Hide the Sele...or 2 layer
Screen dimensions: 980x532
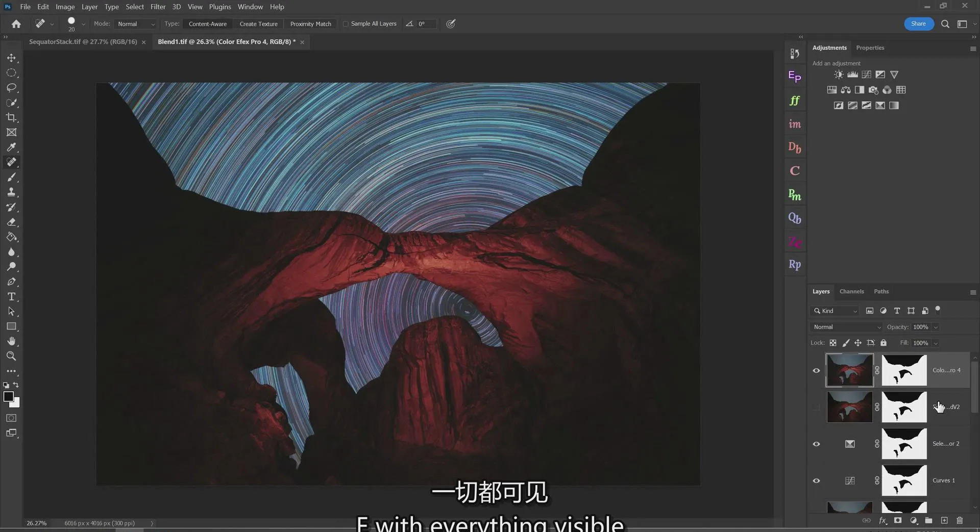pos(816,444)
